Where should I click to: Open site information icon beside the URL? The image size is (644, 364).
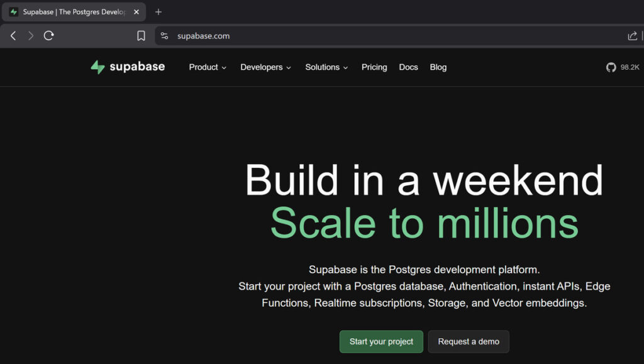coord(165,36)
